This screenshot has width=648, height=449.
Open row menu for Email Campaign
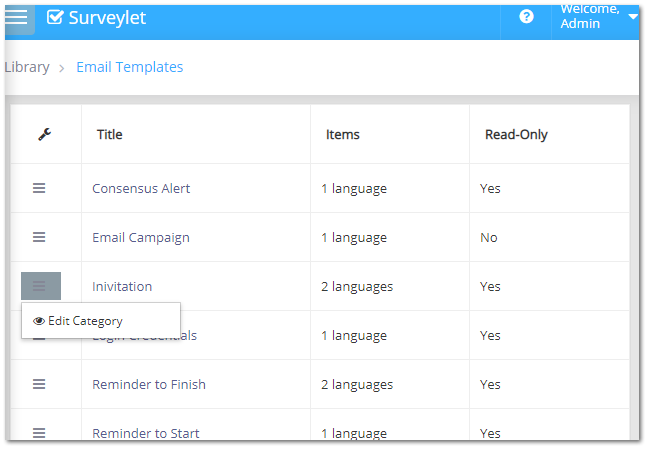[x=39, y=237]
